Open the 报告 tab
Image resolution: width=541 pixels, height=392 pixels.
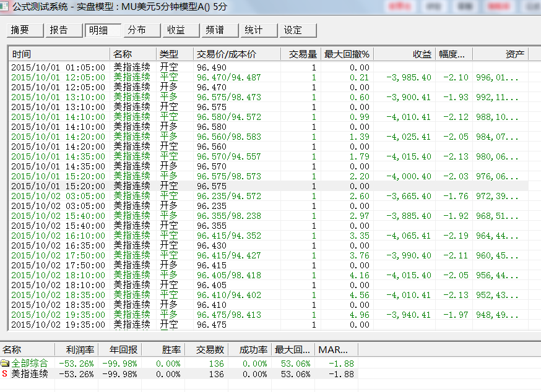click(x=64, y=30)
